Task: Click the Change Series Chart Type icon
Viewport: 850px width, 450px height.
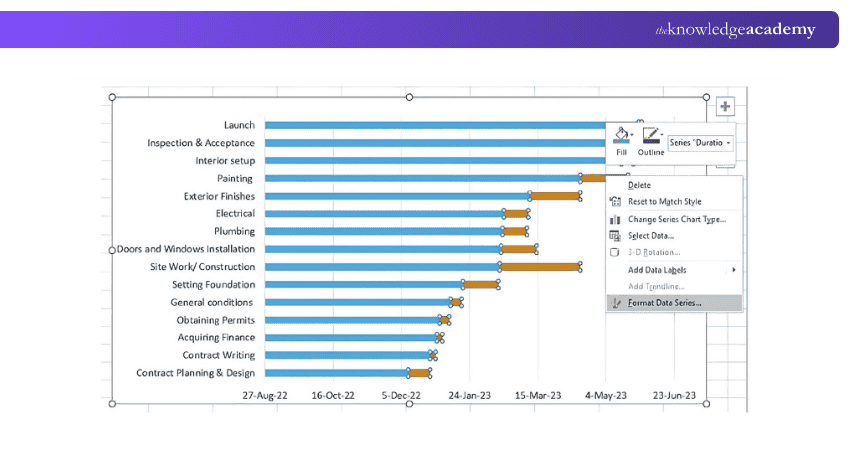Action: pyautogui.click(x=615, y=220)
